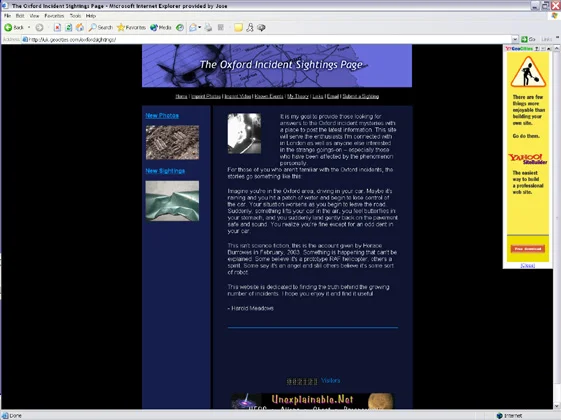The image size is (561, 420).
Task: Click the vertical scrollbar down arrow
Action: coord(557,406)
